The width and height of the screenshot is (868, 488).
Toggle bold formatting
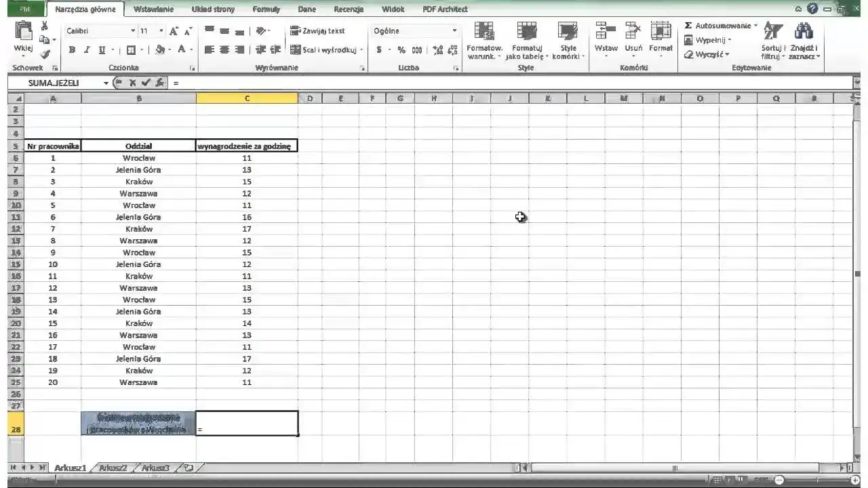tap(73, 49)
